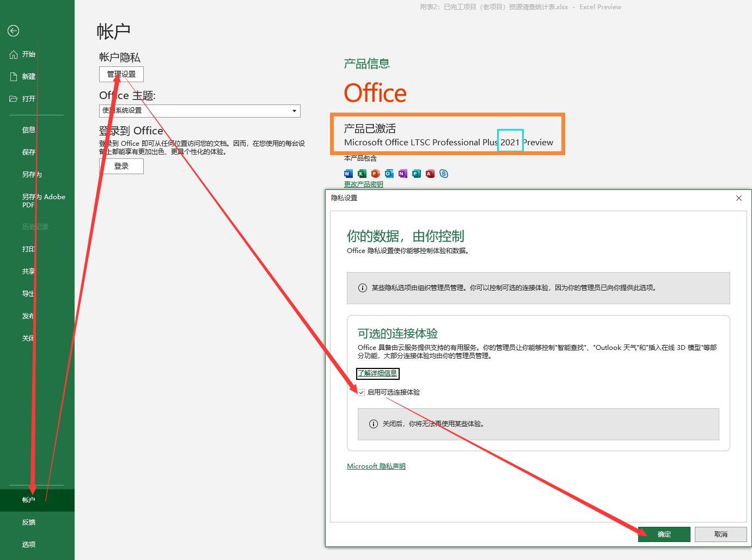Click the Outlook product icon

pyautogui.click(x=389, y=174)
